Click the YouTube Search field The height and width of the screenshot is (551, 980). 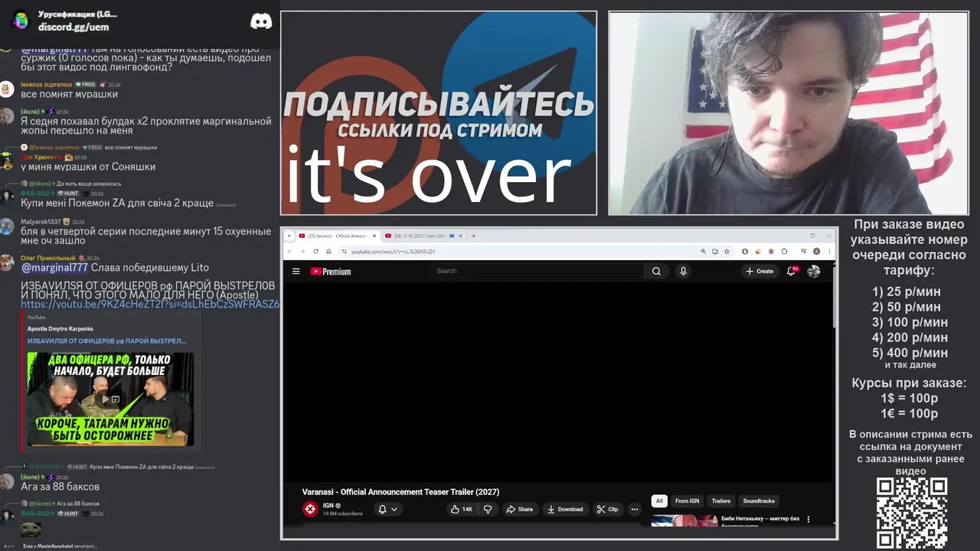pyautogui.click(x=539, y=271)
